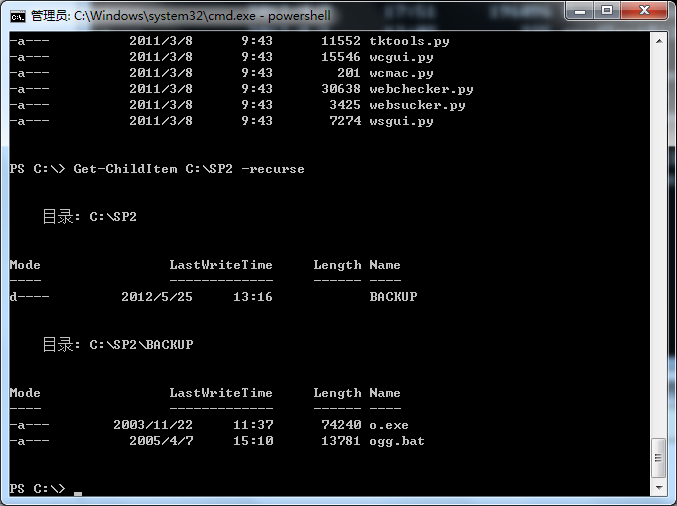Click the scrollbar up arrow
Viewport: 677px width, 506px height.
click(x=658, y=41)
